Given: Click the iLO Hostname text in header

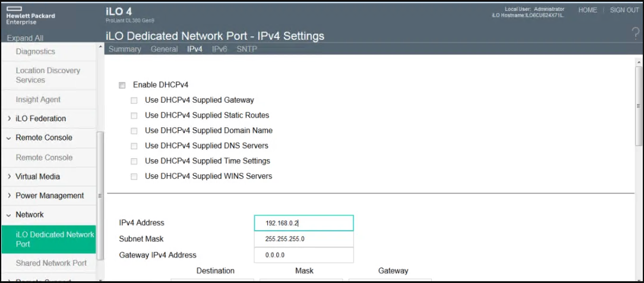Looking at the screenshot, I should [x=528, y=15].
